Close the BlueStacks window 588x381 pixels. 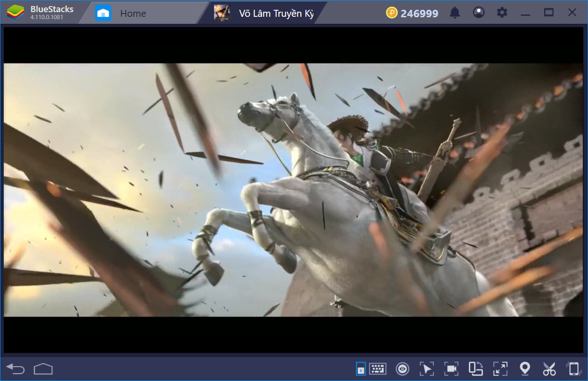click(572, 13)
